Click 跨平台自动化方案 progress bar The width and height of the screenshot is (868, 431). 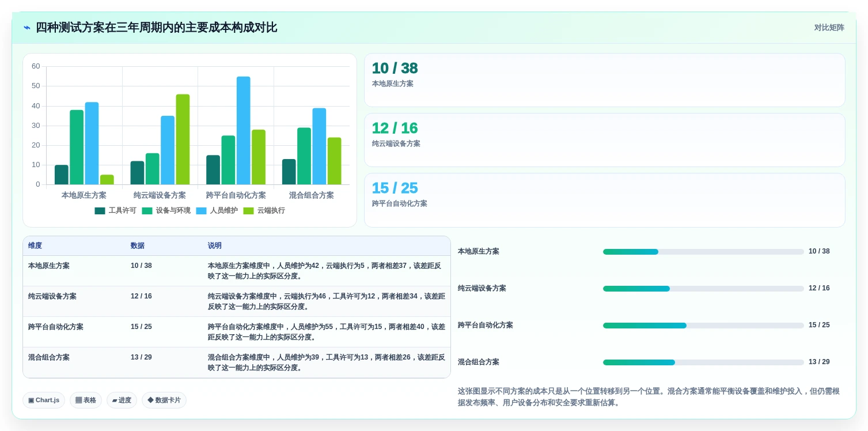pyautogui.click(x=703, y=326)
